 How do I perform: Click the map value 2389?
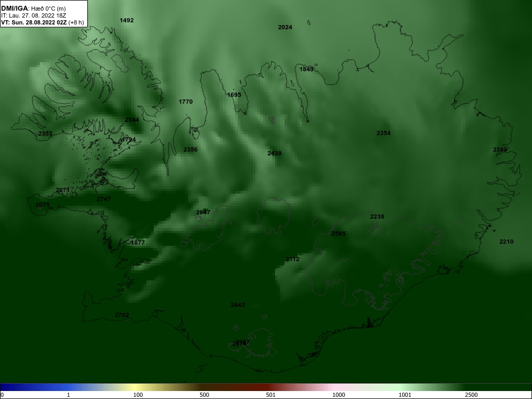tap(500, 149)
